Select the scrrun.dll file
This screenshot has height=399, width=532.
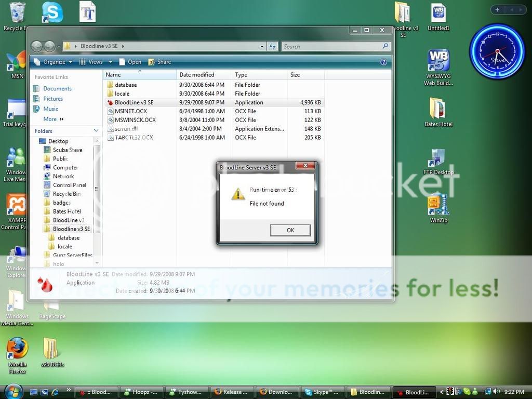click(x=214, y=129)
